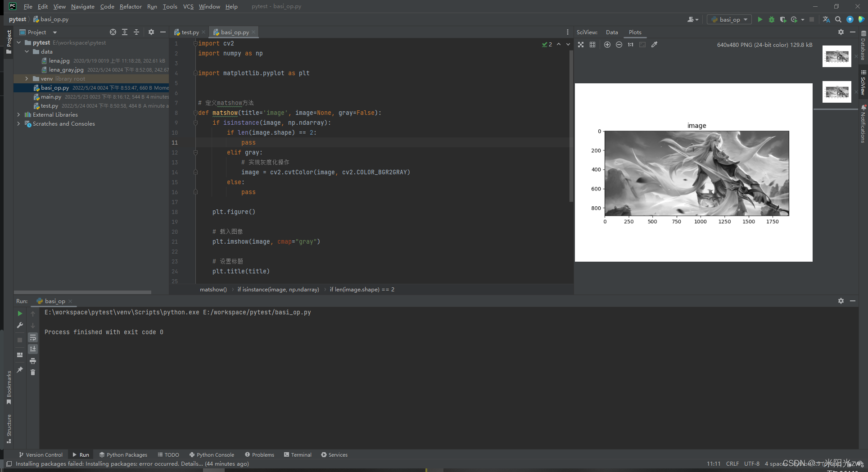This screenshot has width=868, height=472.
Task: Open Search Everywhere magnifier icon
Action: 838,19
